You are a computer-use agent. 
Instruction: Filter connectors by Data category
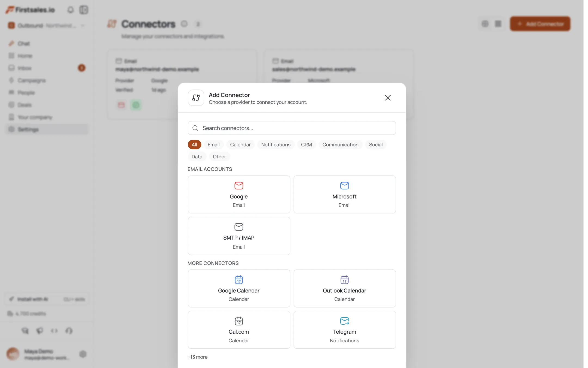pos(197,157)
